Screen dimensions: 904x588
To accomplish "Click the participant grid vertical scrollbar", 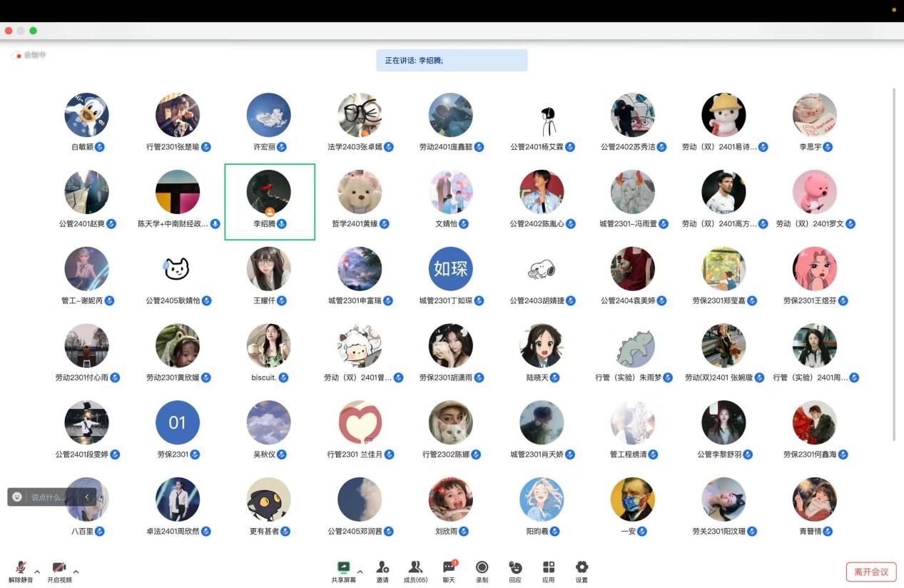I will tap(894, 264).
